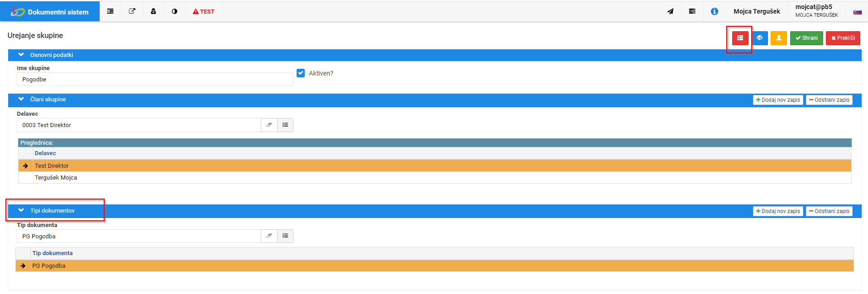The image size is (868, 294).
Task: Click the blue eye-slash button
Action: (x=760, y=38)
